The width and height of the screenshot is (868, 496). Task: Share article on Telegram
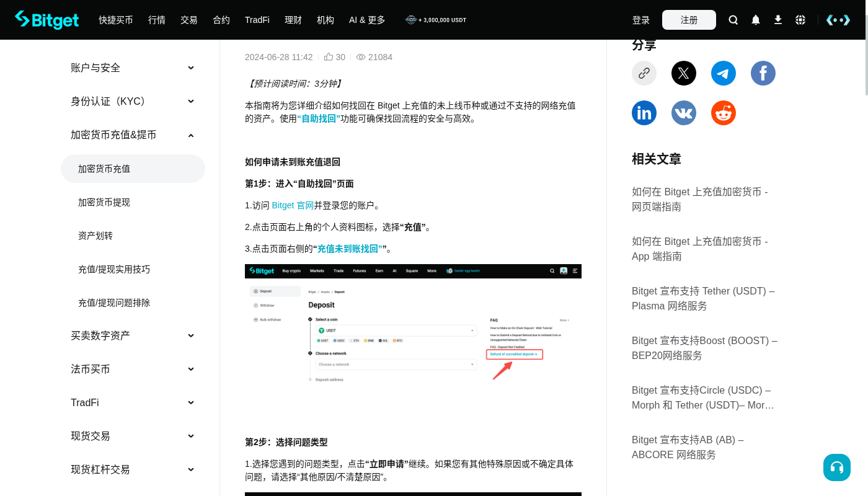point(724,73)
